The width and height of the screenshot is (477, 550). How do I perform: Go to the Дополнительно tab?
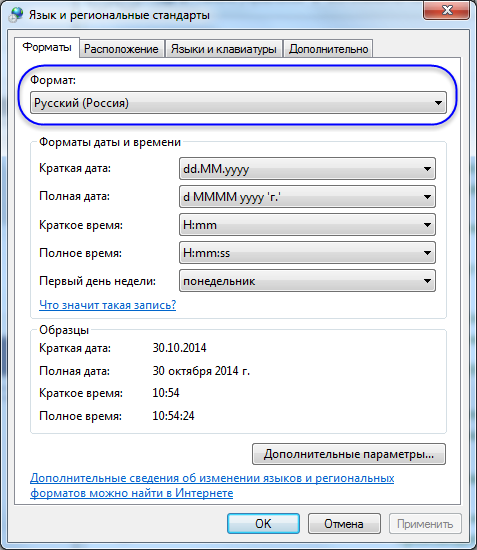(x=328, y=49)
